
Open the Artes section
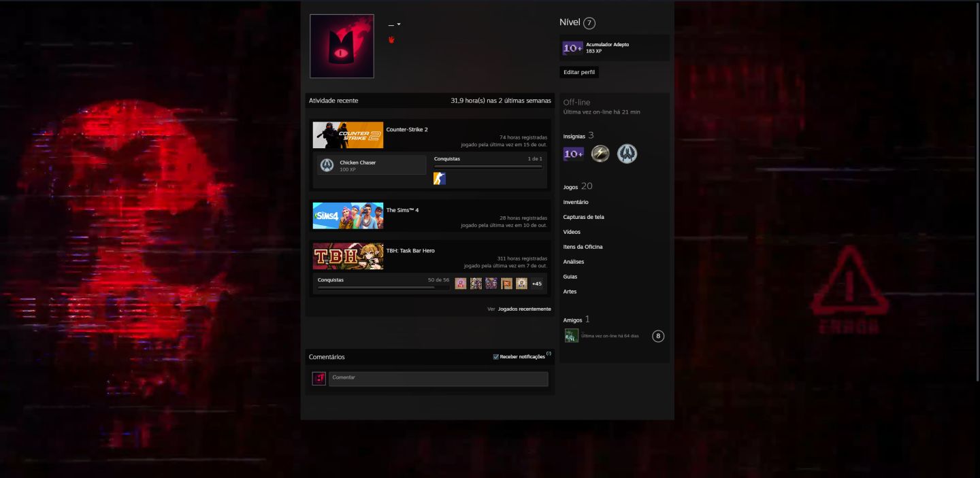coord(570,292)
